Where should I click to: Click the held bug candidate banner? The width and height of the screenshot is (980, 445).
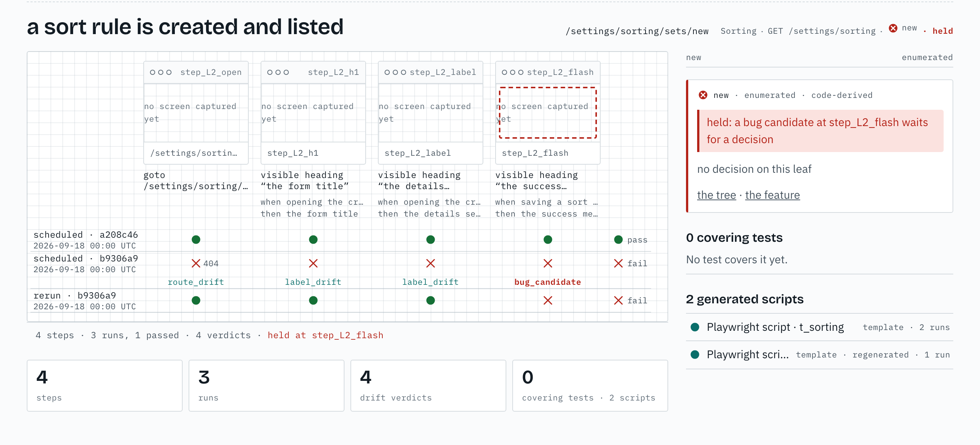[820, 131]
